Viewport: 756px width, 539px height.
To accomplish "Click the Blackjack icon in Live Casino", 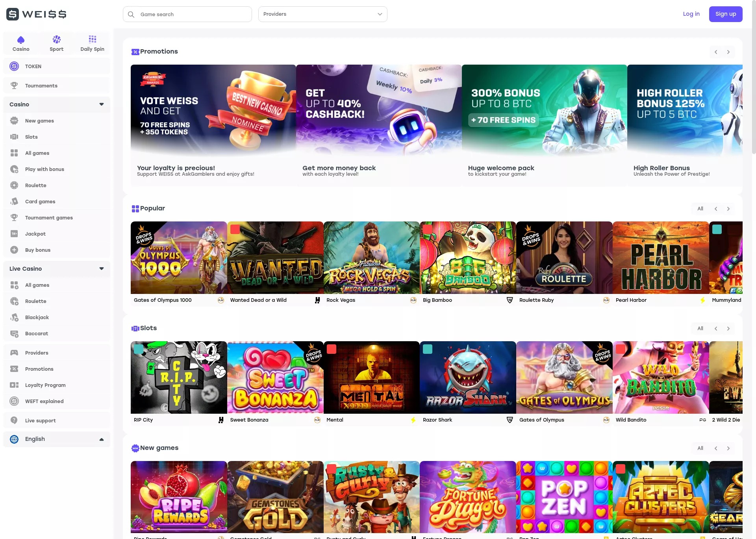I will click(14, 317).
